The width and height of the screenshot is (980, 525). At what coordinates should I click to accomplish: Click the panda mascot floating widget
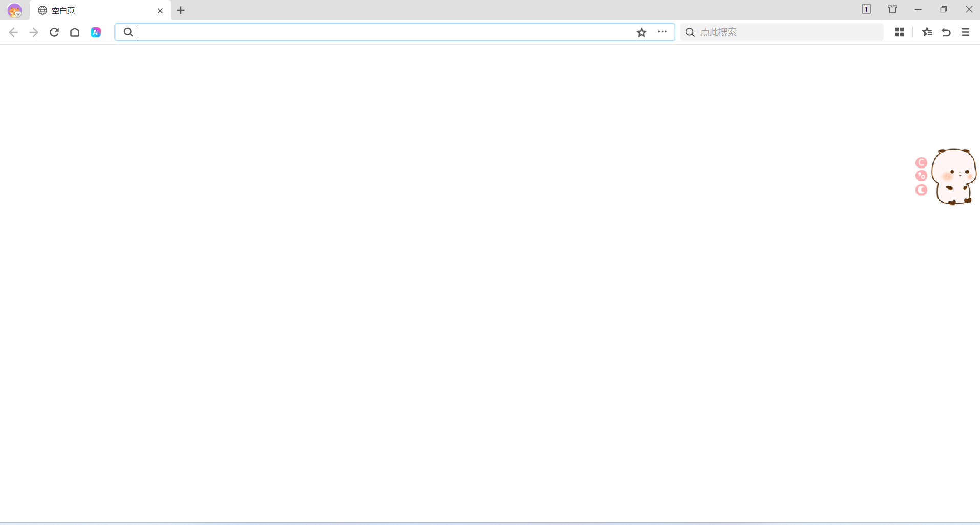click(953, 177)
